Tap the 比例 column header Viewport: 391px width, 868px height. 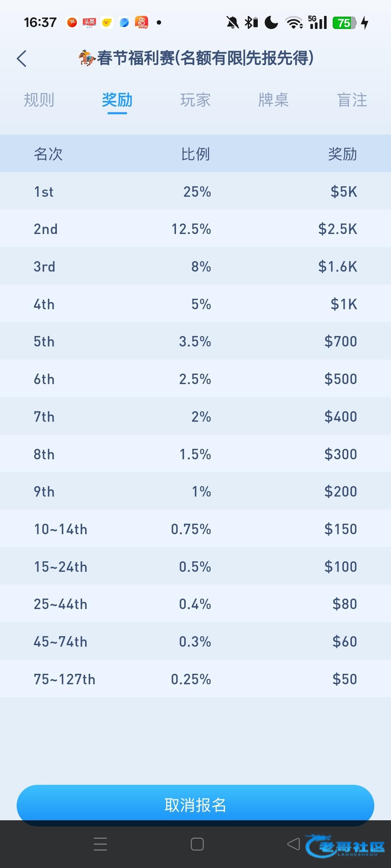point(195,154)
